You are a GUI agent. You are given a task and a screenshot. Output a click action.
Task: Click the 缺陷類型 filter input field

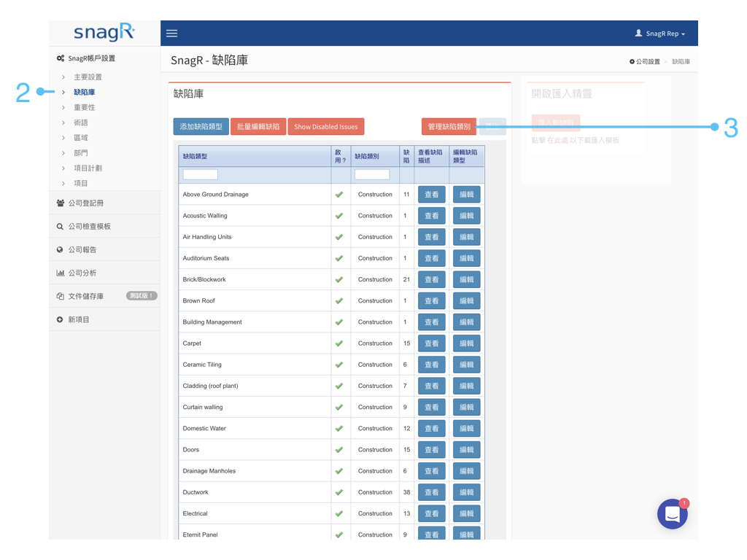pos(200,174)
